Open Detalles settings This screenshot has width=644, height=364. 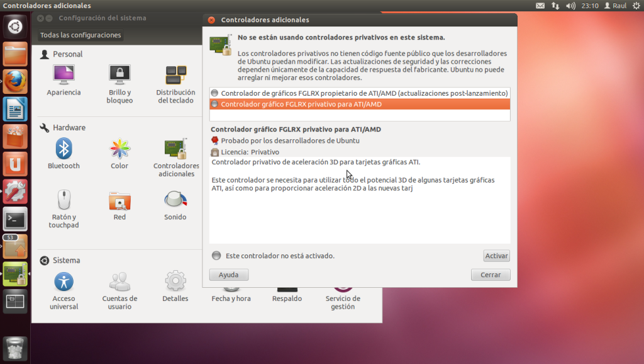tap(175, 287)
